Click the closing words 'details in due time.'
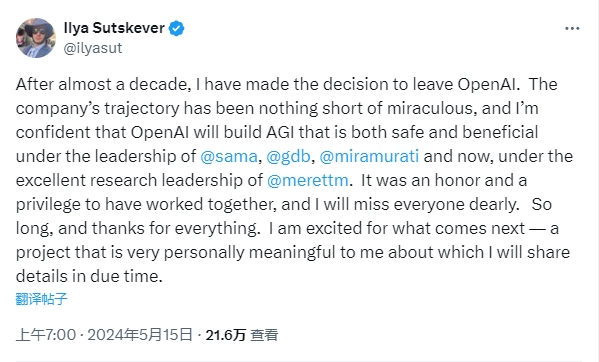Viewport: 599px width, 362px height. tap(89, 276)
